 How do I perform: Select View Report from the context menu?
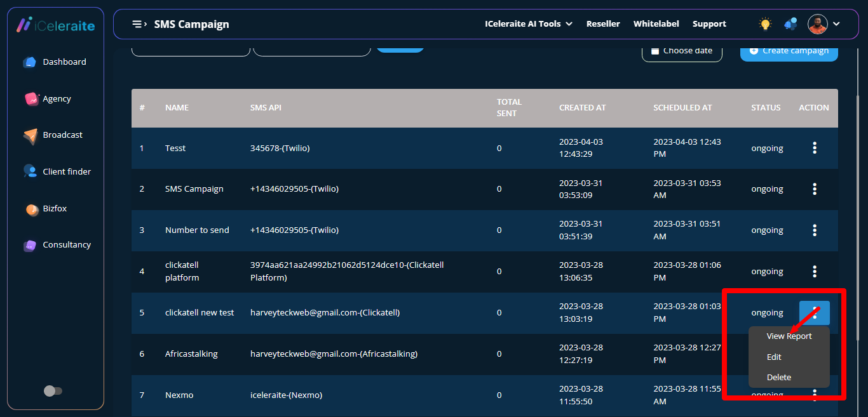[x=789, y=336]
